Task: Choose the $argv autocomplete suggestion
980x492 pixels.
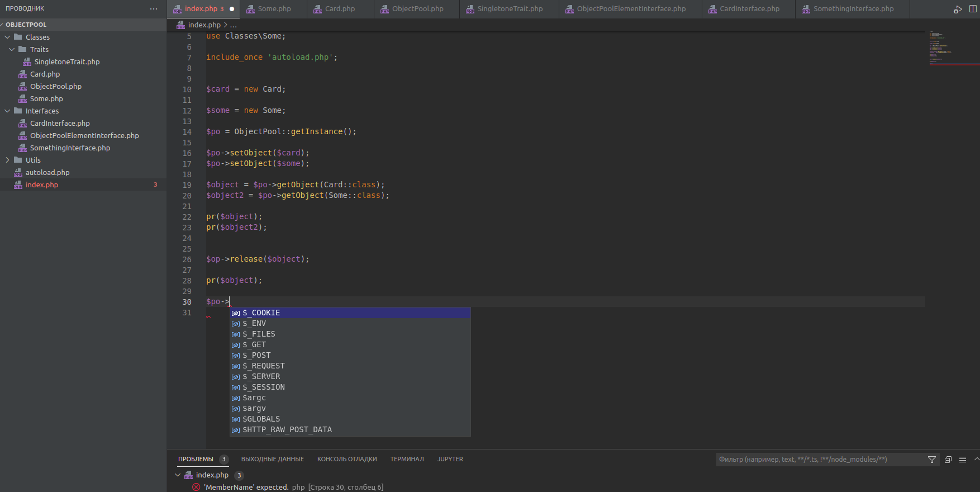Action: (x=350, y=409)
